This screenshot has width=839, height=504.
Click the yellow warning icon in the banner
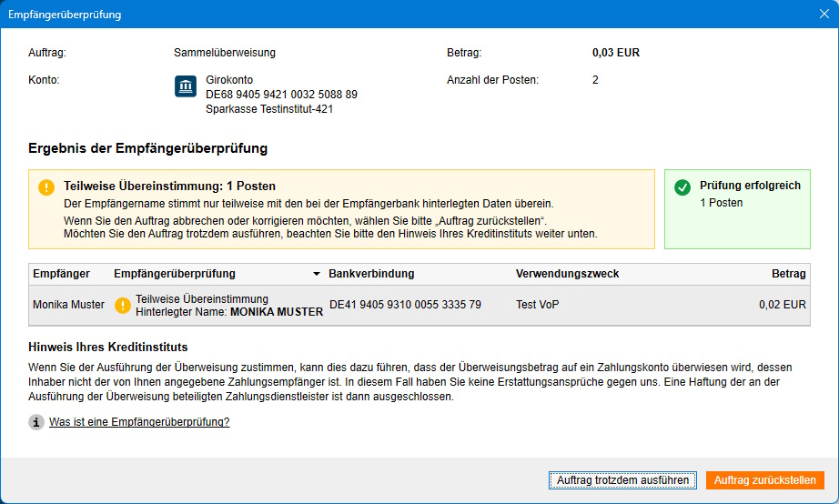46,187
